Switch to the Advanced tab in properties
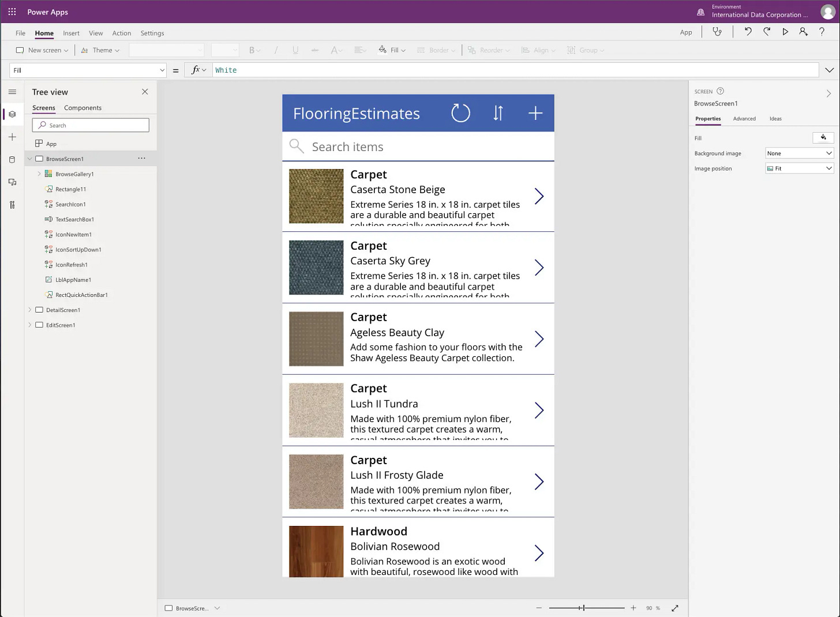This screenshot has width=840, height=617. (x=744, y=119)
